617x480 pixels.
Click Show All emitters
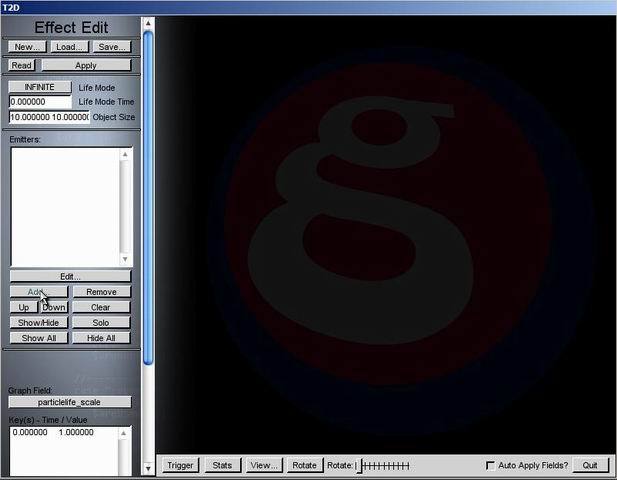(x=39, y=338)
